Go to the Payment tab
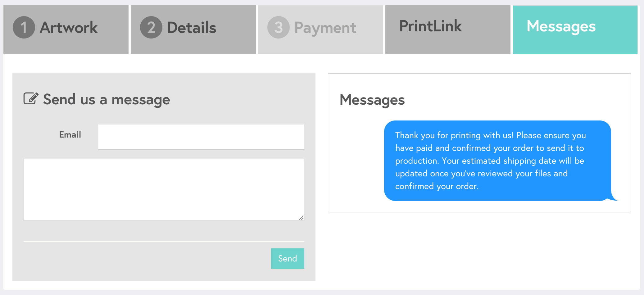Image resolution: width=644 pixels, height=295 pixels. coord(320,30)
